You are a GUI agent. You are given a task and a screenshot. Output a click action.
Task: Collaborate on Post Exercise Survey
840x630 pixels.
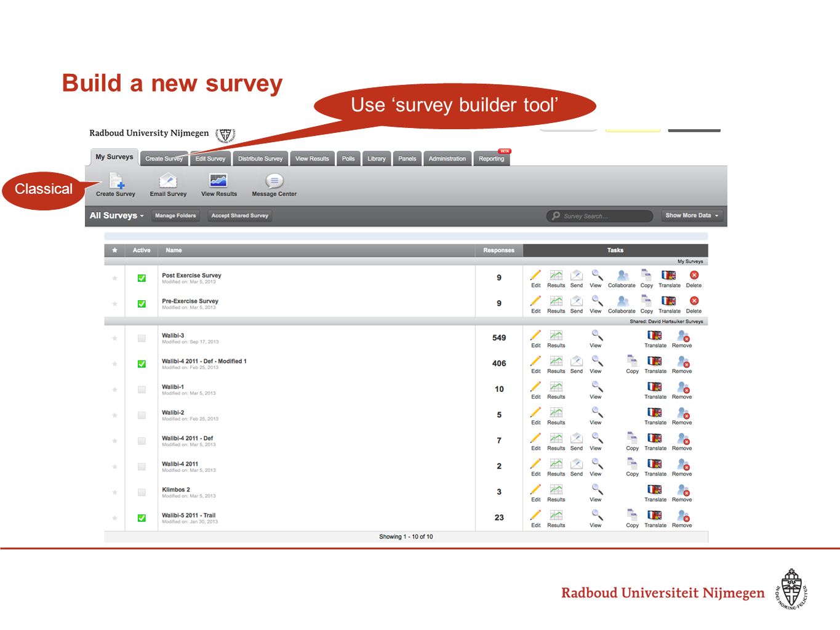(x=622, y=276)
